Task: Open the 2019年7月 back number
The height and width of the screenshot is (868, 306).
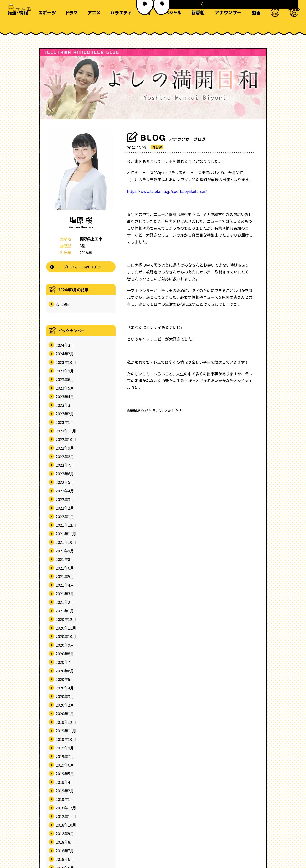Action: pos(64,756)
